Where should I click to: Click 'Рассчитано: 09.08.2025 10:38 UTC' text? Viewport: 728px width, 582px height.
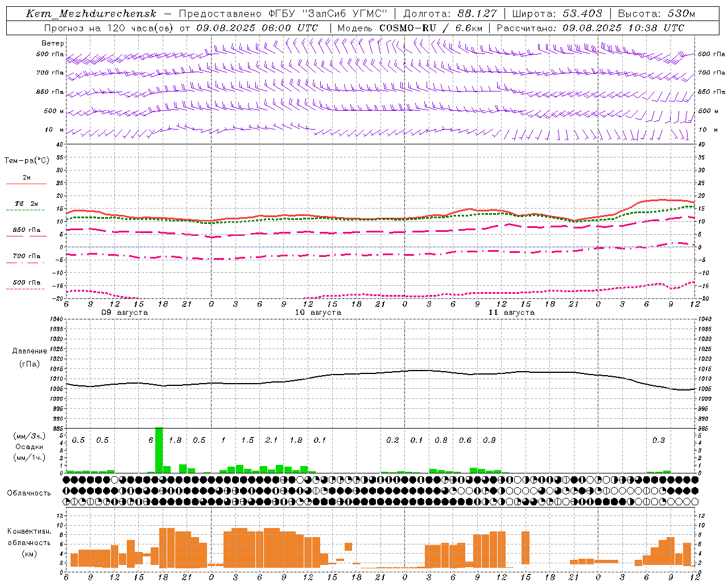pos(590,28)
